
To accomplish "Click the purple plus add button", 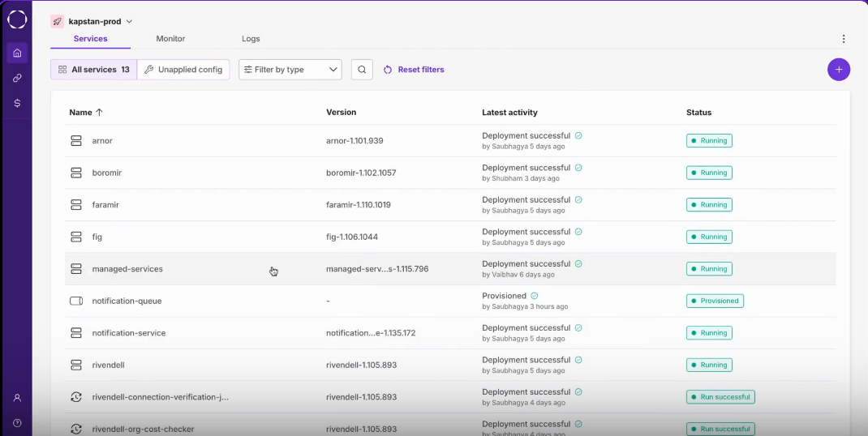I will [838, 70].
